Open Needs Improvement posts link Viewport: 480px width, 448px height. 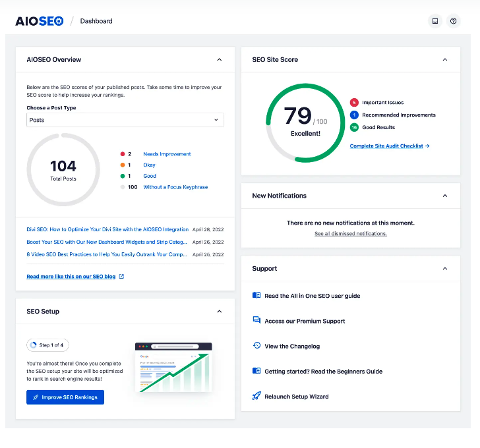(167, 154)
